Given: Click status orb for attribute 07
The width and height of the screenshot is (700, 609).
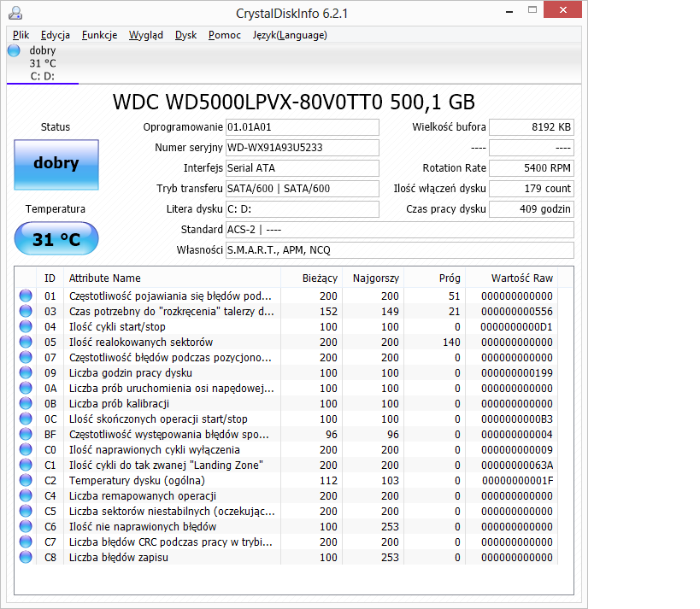Looking at the screenshot, I should [26, 357].
